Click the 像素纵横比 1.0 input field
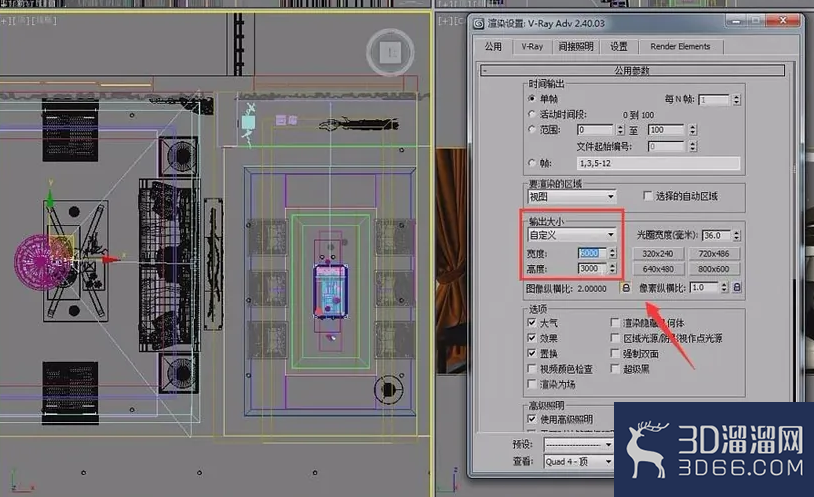This screenshot has width=814, height=497. coord(704,287)
